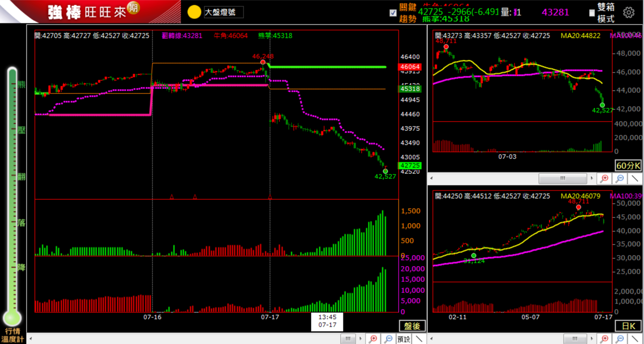Click the 日K scrollbar right arrow
644x344 pixels.
(591, 339)
